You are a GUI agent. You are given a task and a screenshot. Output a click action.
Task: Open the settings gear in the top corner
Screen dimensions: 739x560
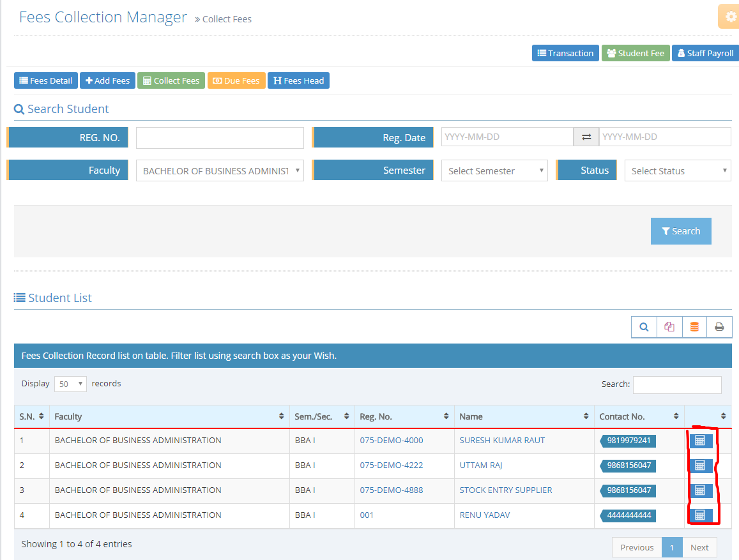pos(730,17)
